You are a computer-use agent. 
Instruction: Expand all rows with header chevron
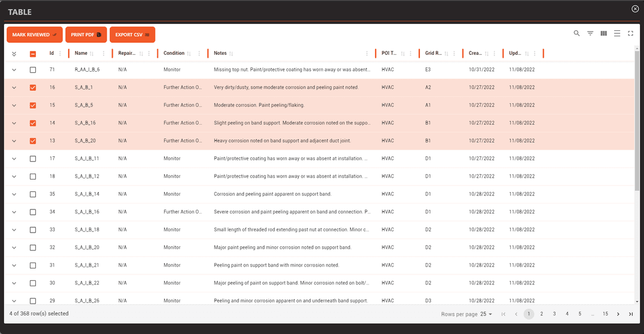tap(14, 54)
